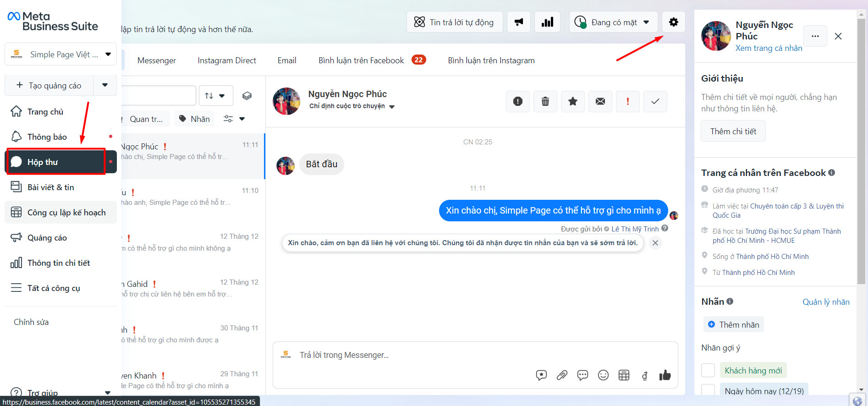Open Thông tin chi tiết
Screen dimensions: 868x406
[60, 263]
